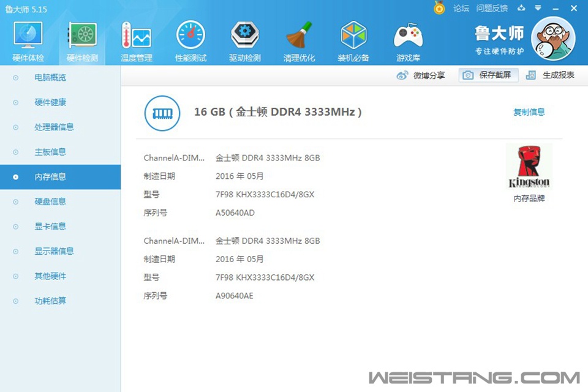Click serial number A50640AD
This screenshot has width=588, height=392.
tap(235, 213)
